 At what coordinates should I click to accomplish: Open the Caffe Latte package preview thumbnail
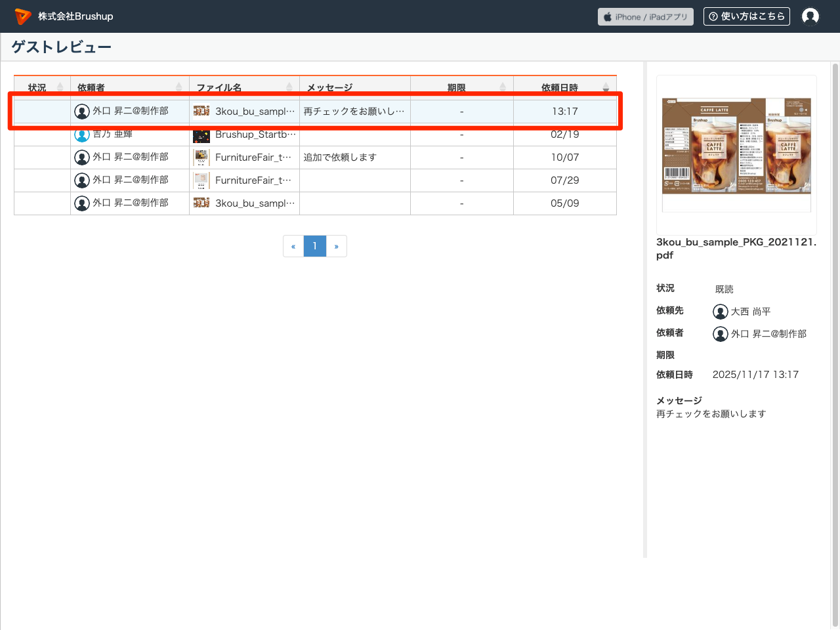click(x=736, y=146)
